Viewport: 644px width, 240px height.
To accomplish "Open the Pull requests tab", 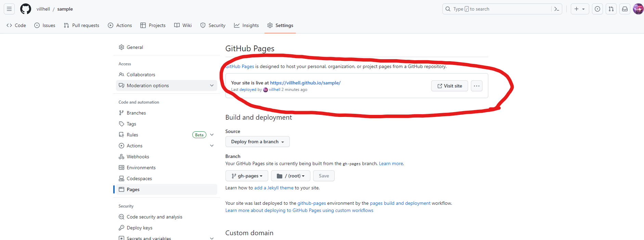I will click(x=81, y=25).
